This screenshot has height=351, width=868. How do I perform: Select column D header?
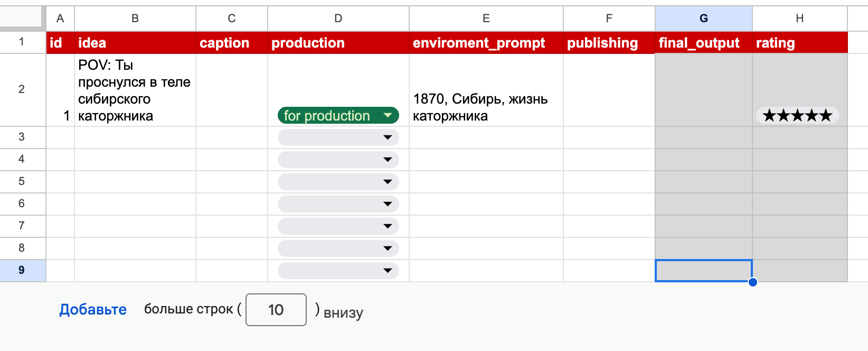pos(338,19)
